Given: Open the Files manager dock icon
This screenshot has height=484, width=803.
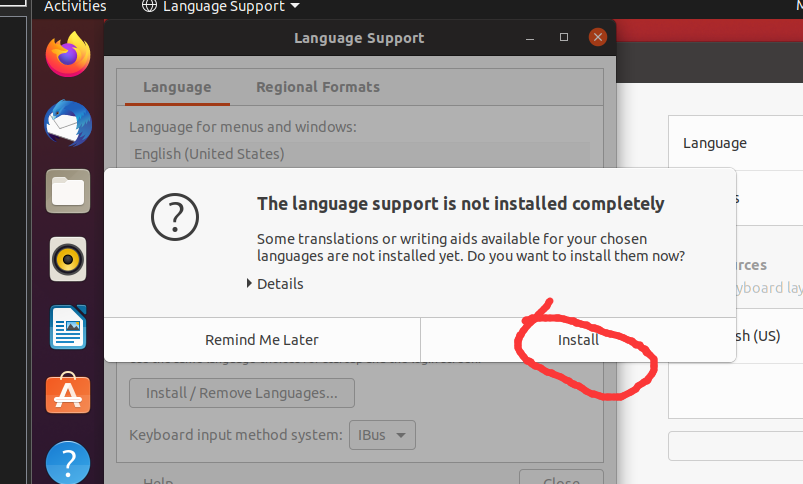Looking at the screenshot, I should coord(68,190).
